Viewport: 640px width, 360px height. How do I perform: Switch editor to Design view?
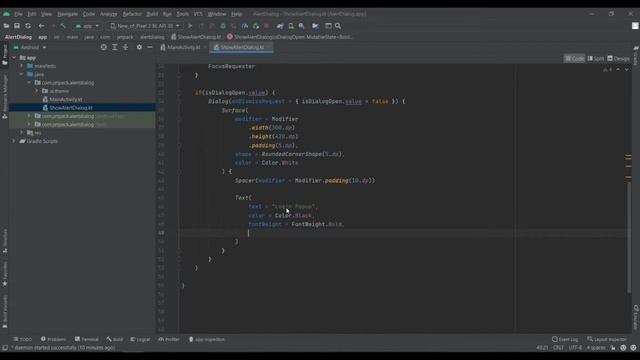[x=618, y=58]
